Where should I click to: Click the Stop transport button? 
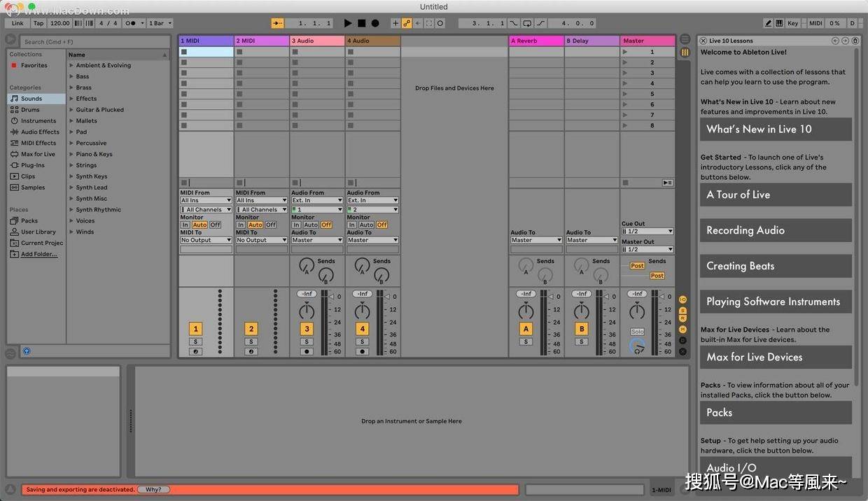tap(361, 23)
